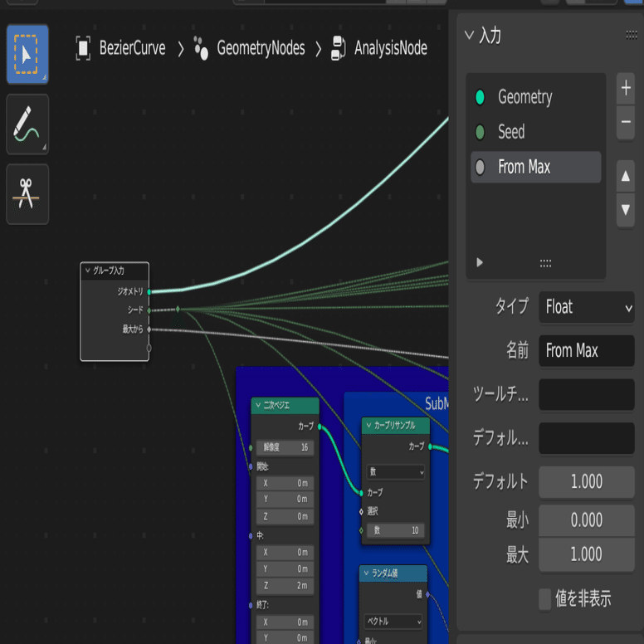This screenshot has height=644, width=644.
Task: Click the 値 output socket on ランダム値
Action: (x=427, y=594)
